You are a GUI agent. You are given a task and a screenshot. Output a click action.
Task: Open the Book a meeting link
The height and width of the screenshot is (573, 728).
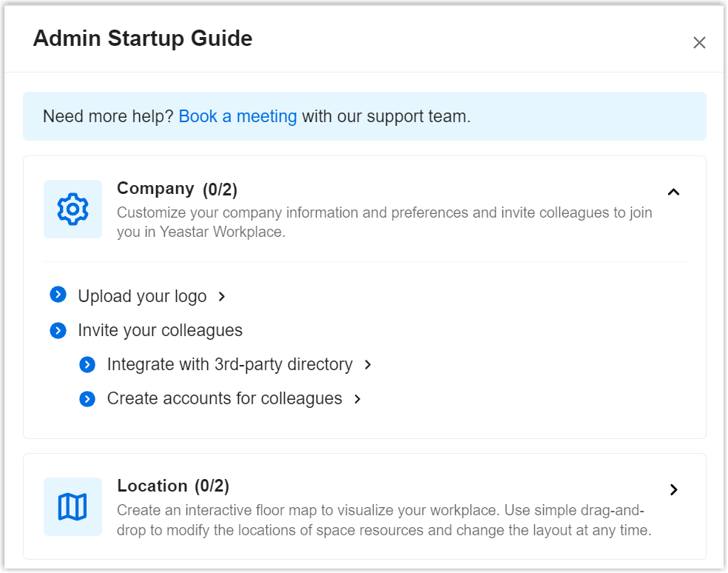[x=237, y=116]
